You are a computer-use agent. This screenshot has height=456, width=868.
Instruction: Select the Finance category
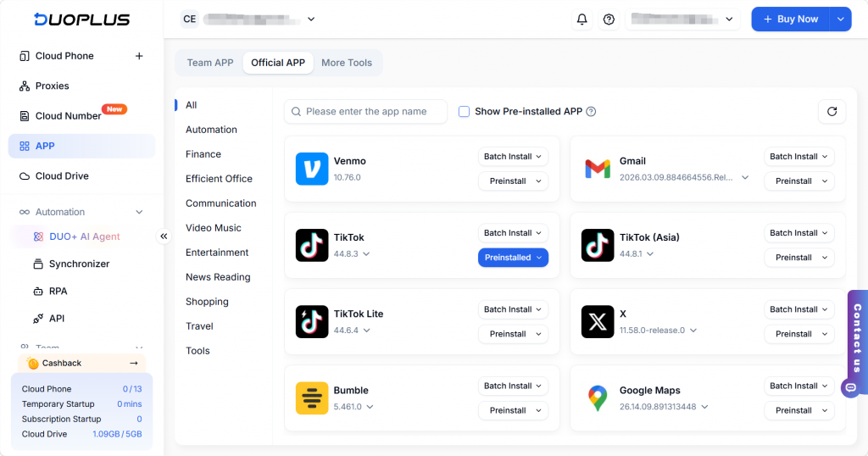(x=203, y=154)
